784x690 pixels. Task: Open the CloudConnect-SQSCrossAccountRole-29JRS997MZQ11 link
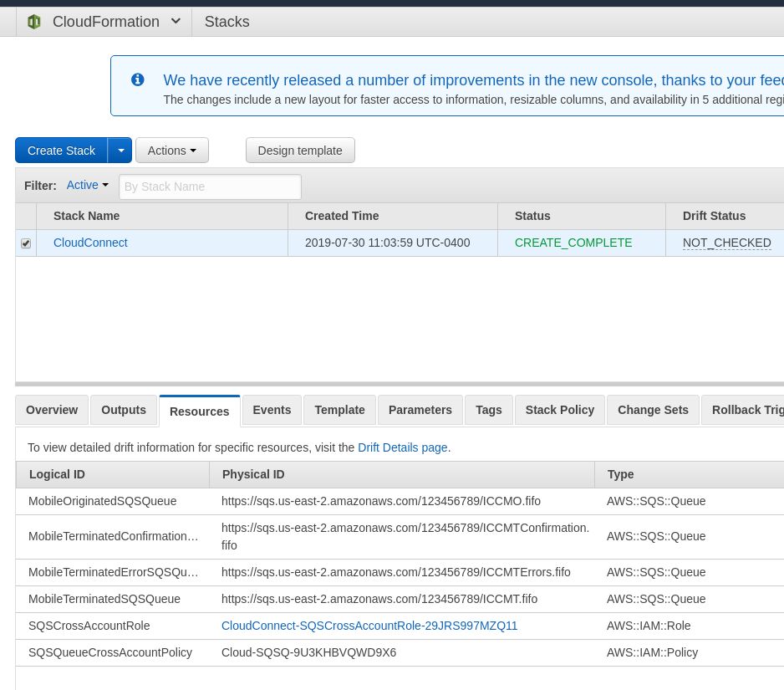pyautogui.click(x=369, y=626)
